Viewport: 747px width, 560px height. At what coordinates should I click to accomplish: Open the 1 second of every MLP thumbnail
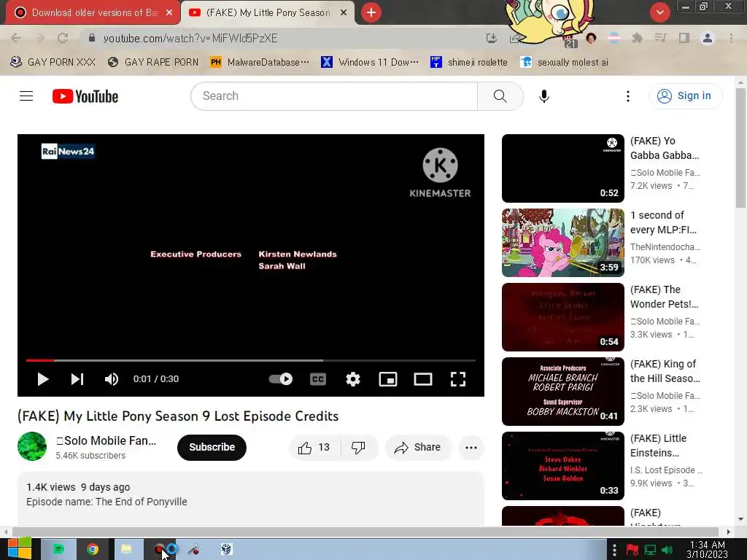pos(562,243)
